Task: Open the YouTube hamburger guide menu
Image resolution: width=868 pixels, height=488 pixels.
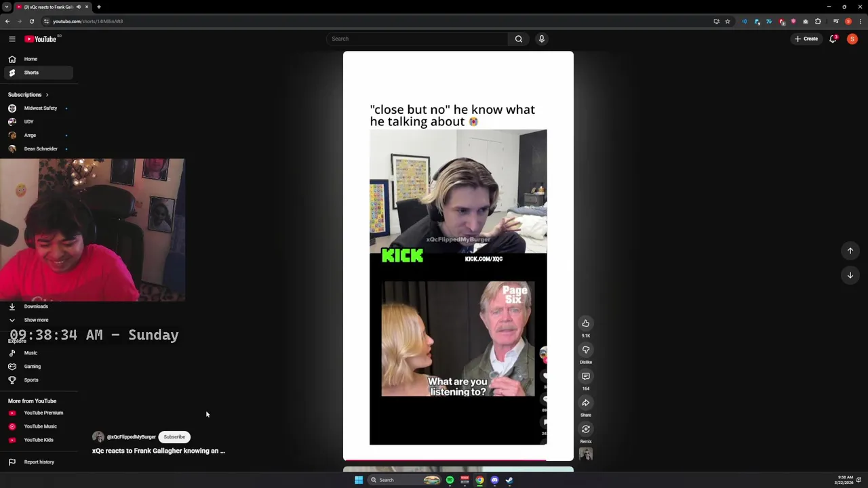Action: click(x=12, y=39)
